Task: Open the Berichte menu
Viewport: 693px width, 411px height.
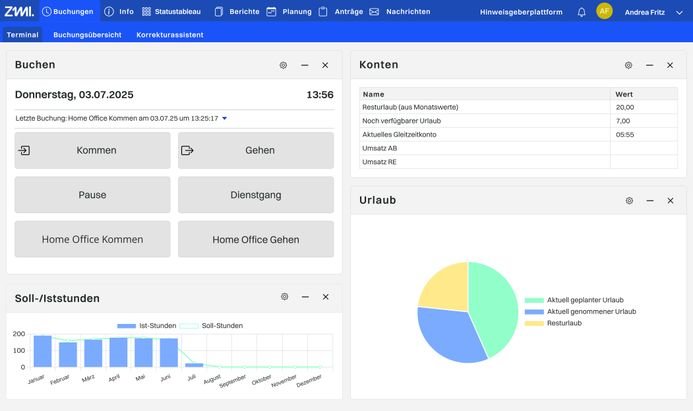Action: [x=237, y=11]
